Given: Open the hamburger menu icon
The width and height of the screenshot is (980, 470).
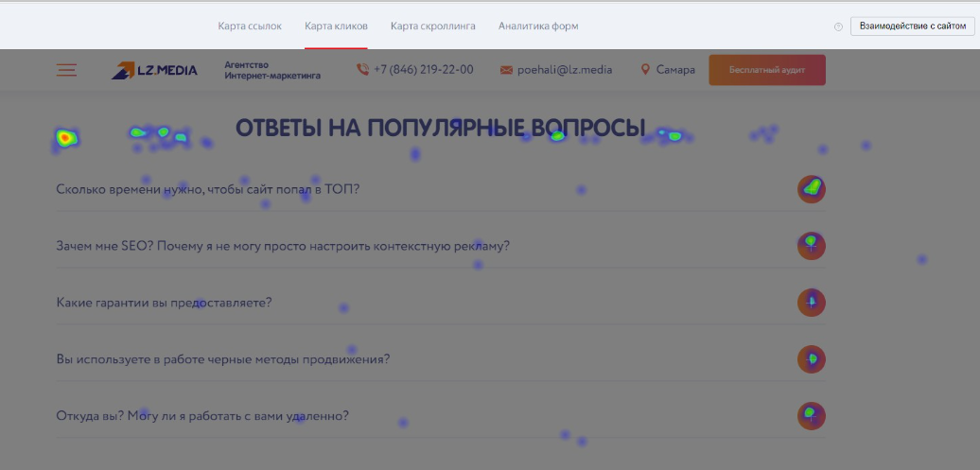Looking at the screenshot, I should pyautogui.click(x=66, y=70).
